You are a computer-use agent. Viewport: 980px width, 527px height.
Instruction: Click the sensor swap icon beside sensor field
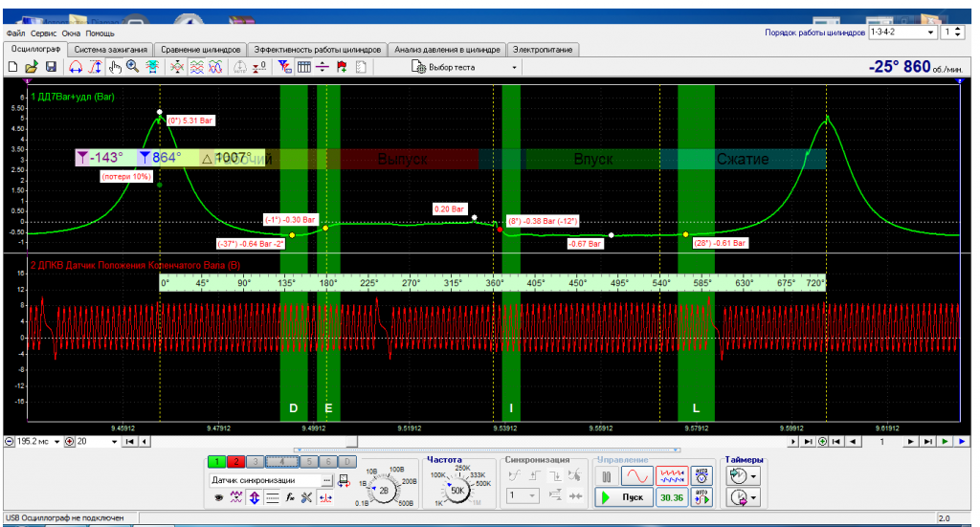click(344, 480)
